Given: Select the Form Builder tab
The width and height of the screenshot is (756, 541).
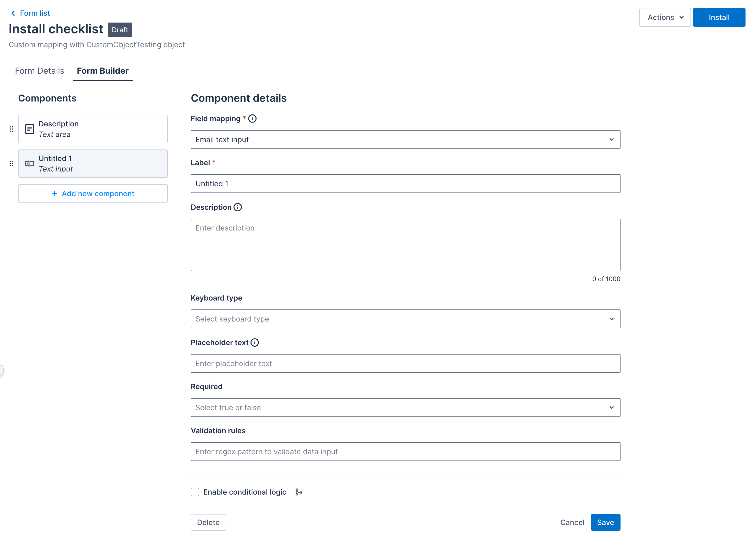Looking at the screenshot, I should pos(102,71).
